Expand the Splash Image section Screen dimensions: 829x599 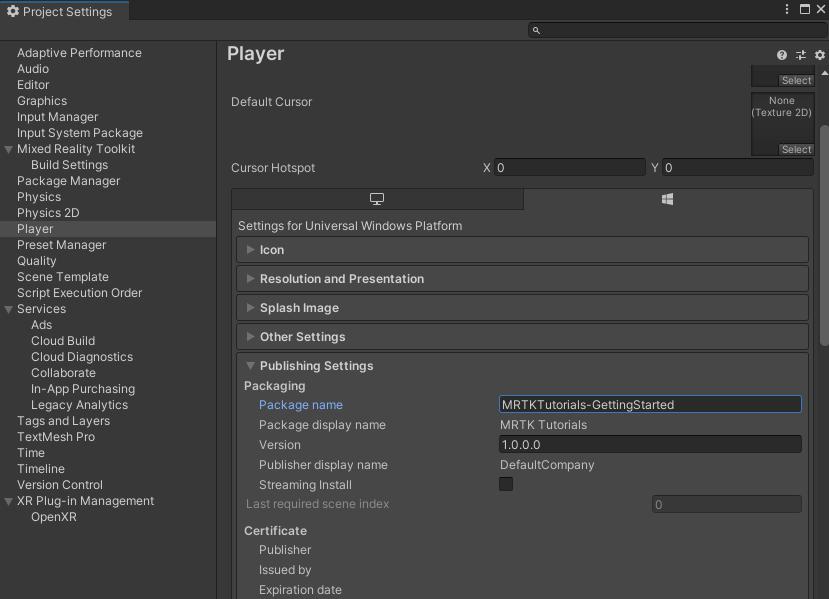pos(522,308)
